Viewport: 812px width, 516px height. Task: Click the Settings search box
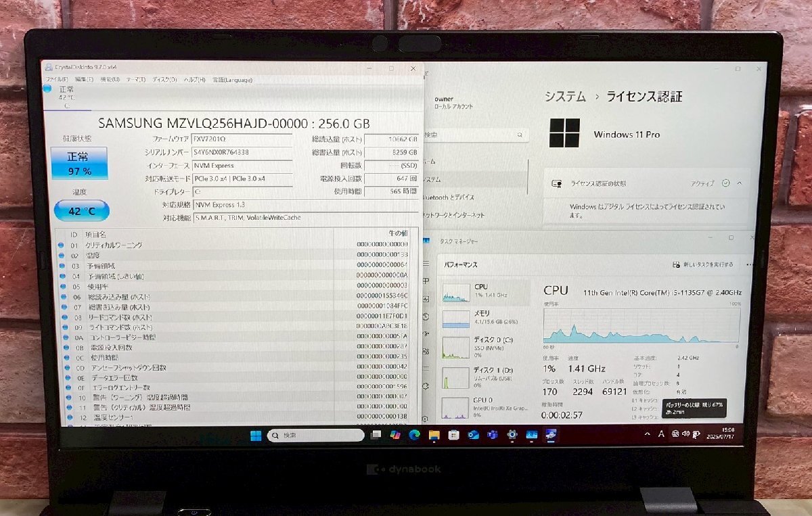[475, 135]
